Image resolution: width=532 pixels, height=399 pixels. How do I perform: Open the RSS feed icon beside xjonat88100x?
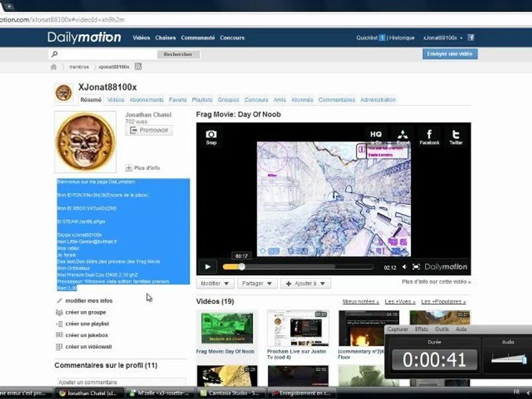pos(138,66)
